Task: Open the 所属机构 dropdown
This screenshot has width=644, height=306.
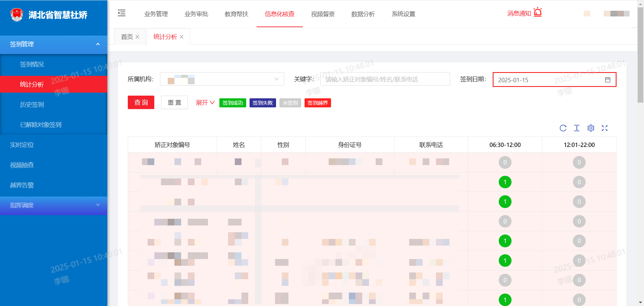Action: click(x=222, y=79)
